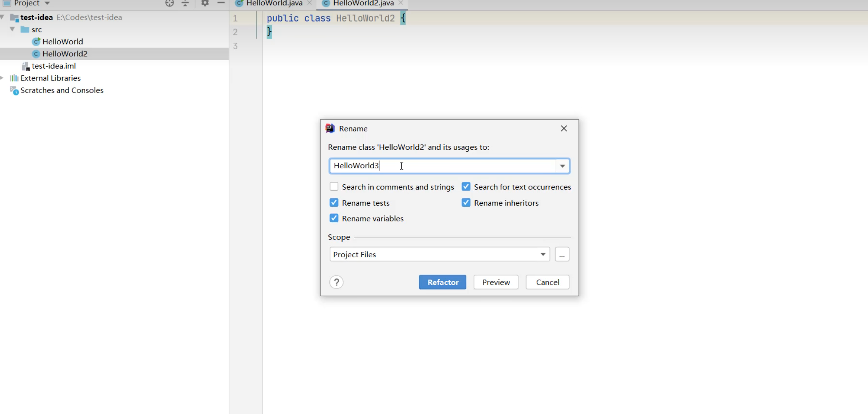Click the locate/select opened file icon
Screen dimensions: 868x414
point(169,3)
